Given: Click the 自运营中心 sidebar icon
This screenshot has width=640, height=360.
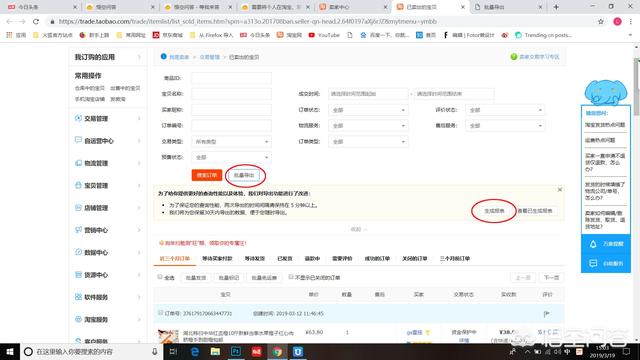Looking at the screenshot, I should click(78, 140).
